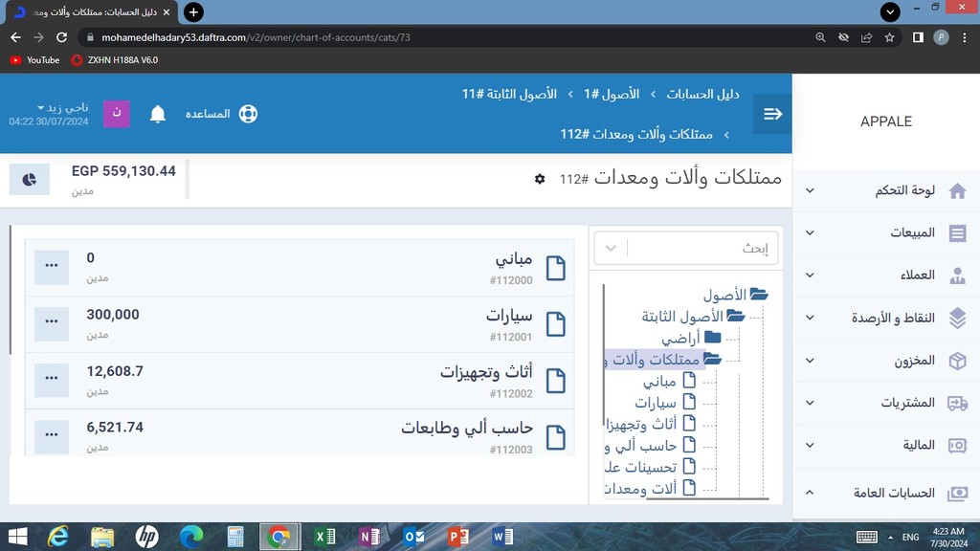Launch Word from the taskbar

pyautogui.click(x=502, y=537)
